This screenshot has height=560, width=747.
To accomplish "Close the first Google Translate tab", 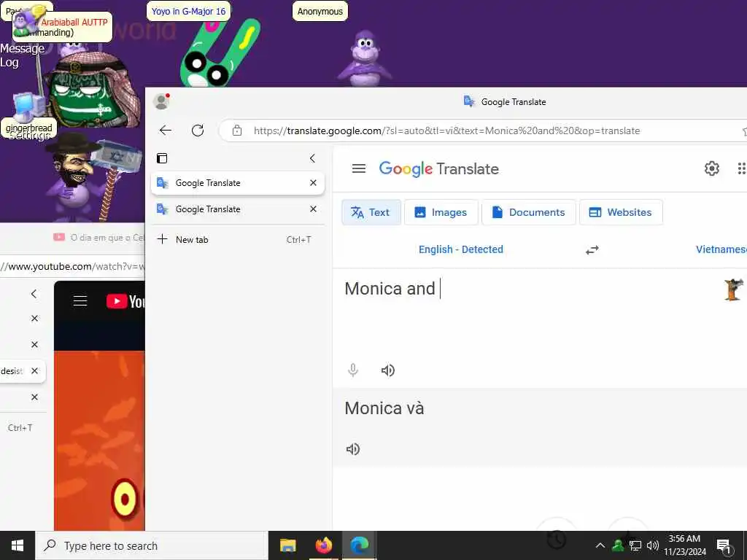I will tap(313, 183).
